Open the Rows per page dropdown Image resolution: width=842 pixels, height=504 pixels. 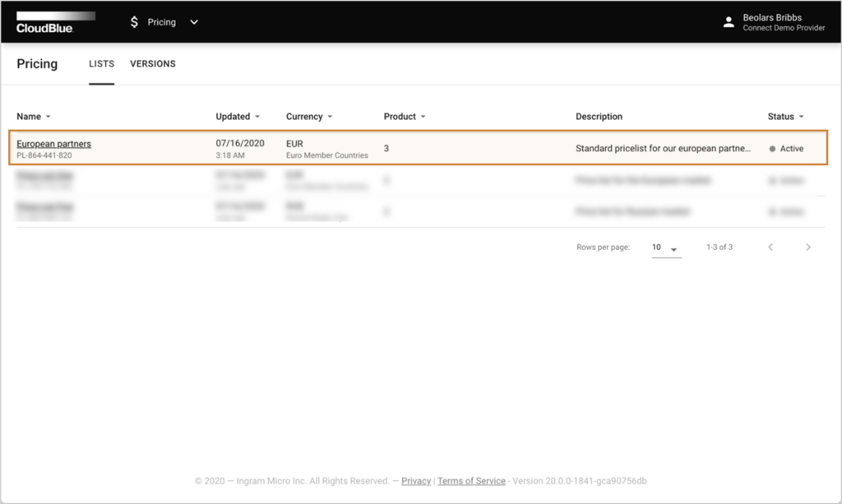[x=666, y=247]
